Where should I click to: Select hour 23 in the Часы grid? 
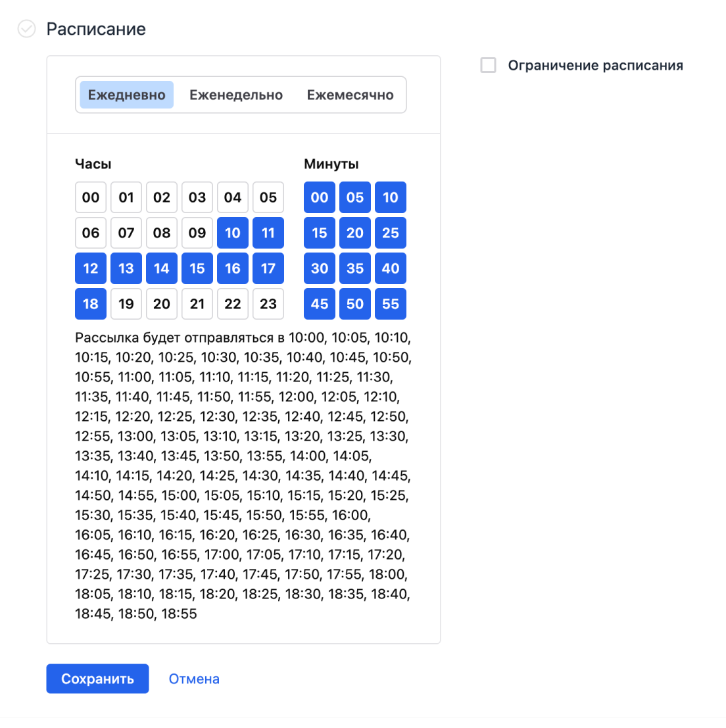pos(268,303)
